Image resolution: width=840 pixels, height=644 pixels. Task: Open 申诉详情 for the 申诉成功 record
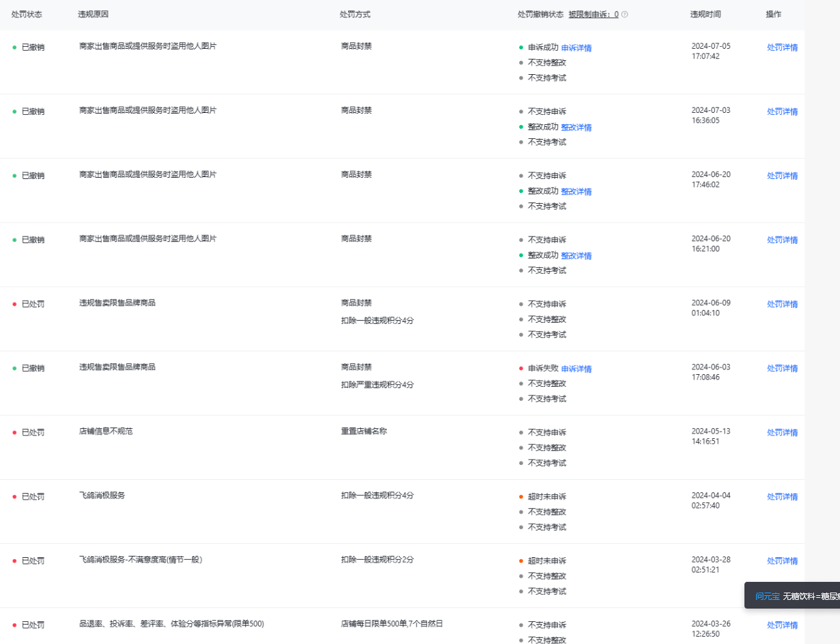576,48
